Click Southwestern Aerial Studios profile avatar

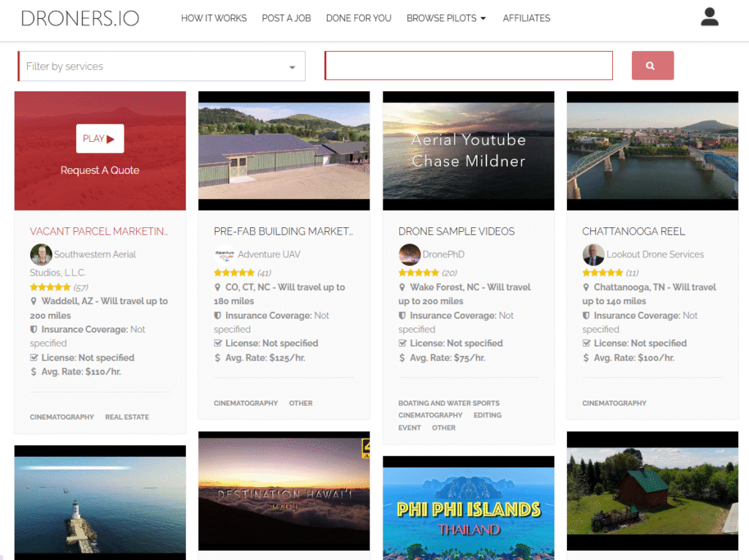click(41, 254)
